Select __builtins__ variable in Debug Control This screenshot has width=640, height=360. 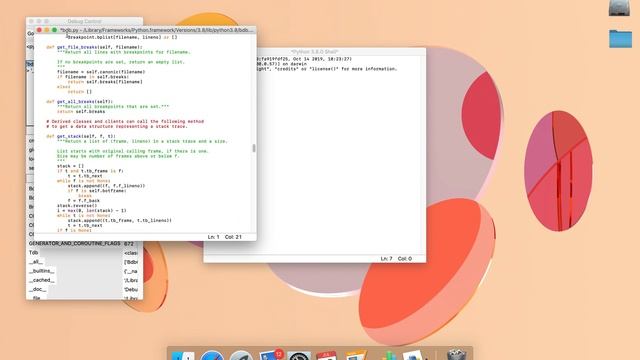pyautogui.click(x=41, y=271)
